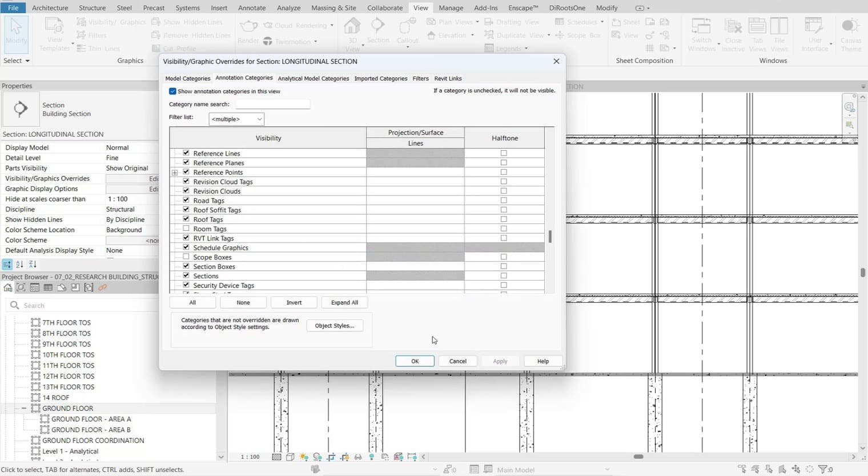Enable Halftone for Section Boxes
The width and height of the screenshot is (868, 476).
[x=504, y=266]
